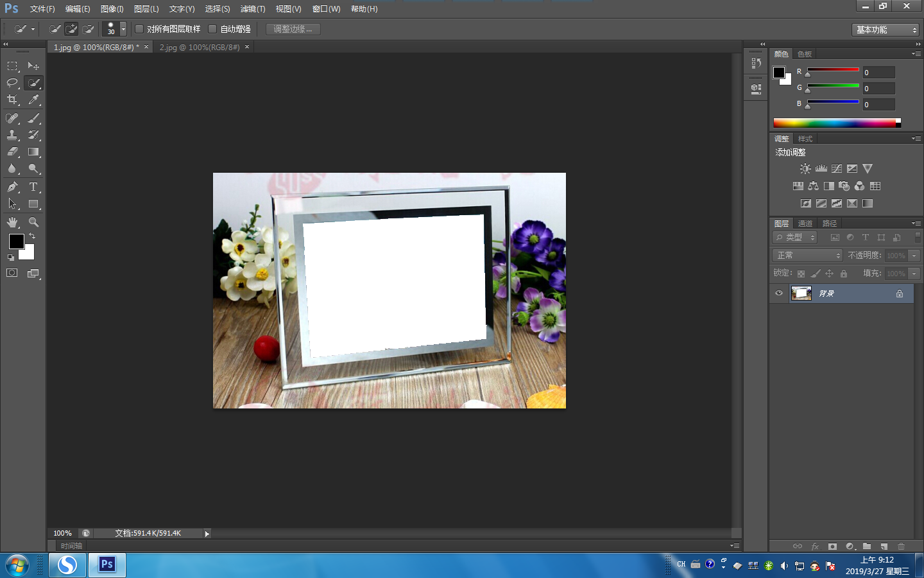924x578 pixels.
Task: Toggle Quick Mask mode
Action: pyautogui.click(x=12, y=273)
